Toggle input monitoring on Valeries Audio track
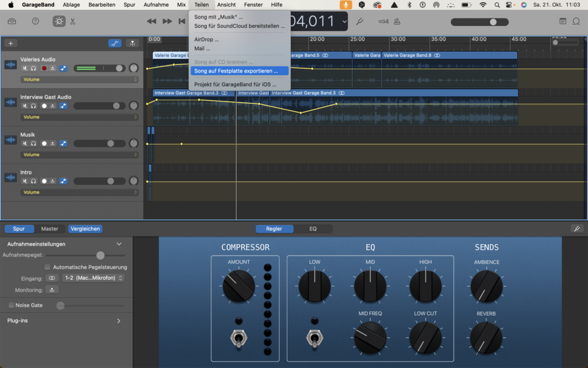Image resolution: width=588 pixels, height=368 pixels. (x=52, y=68)
